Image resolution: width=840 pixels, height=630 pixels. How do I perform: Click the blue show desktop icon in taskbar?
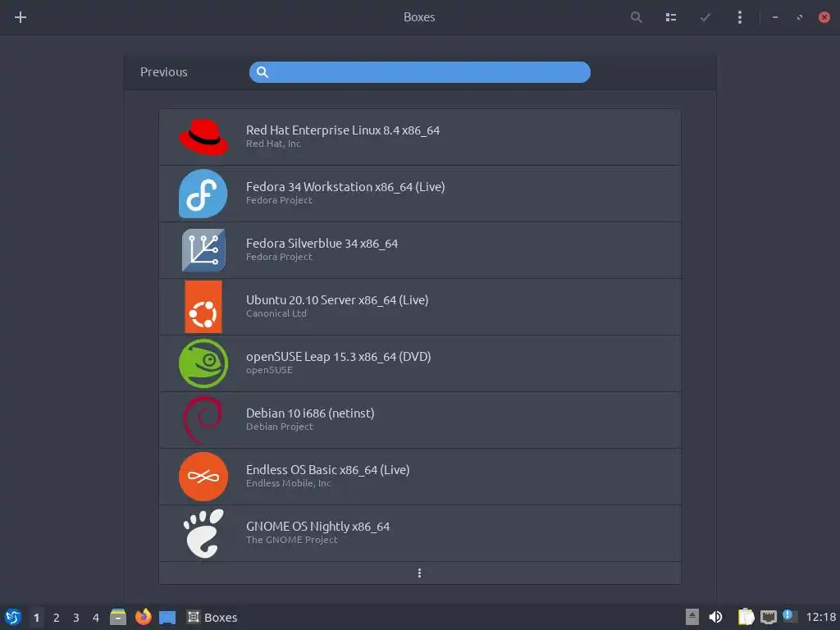click(x=167, y=617)
